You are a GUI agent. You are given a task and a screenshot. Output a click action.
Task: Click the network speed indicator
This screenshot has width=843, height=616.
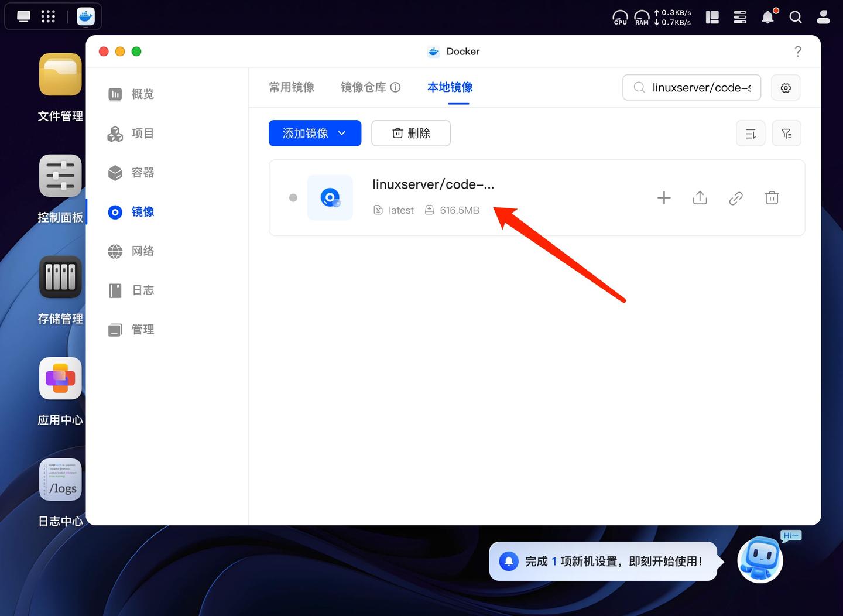(x=673, y=18)
